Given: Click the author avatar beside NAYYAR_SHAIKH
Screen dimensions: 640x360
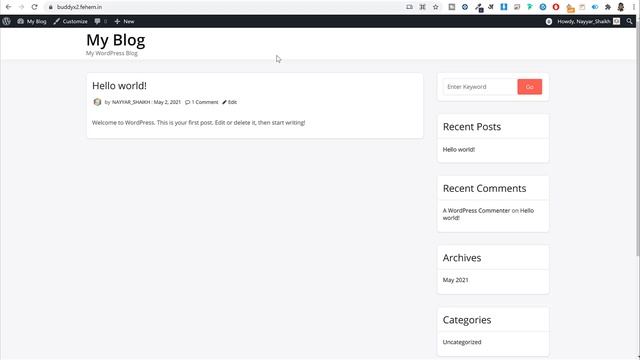Looking at the screenshot, I should click(97, 102).
